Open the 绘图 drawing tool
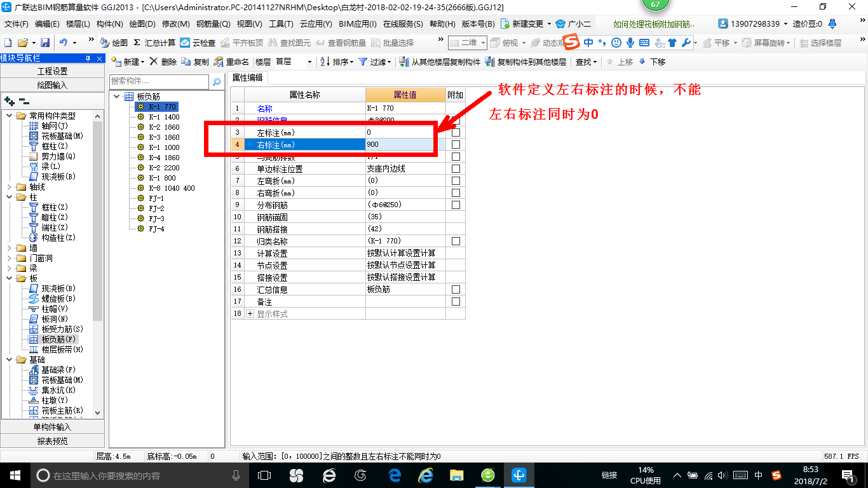The width and height of the screenshot is (868, 488). (114, 43)
